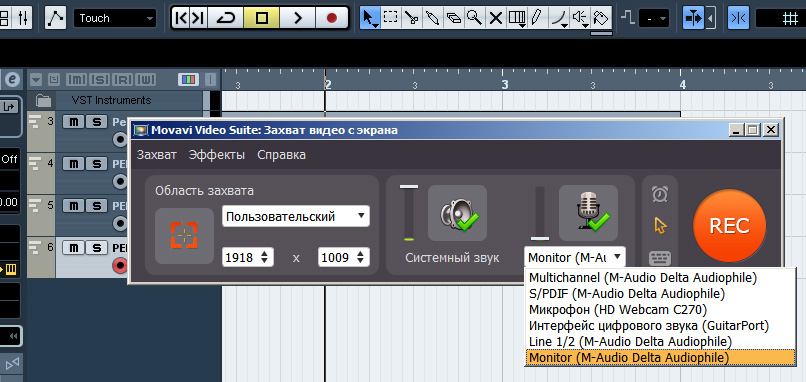Solo track 4
The height and width of the screenshot is (382, 806).
96,163
